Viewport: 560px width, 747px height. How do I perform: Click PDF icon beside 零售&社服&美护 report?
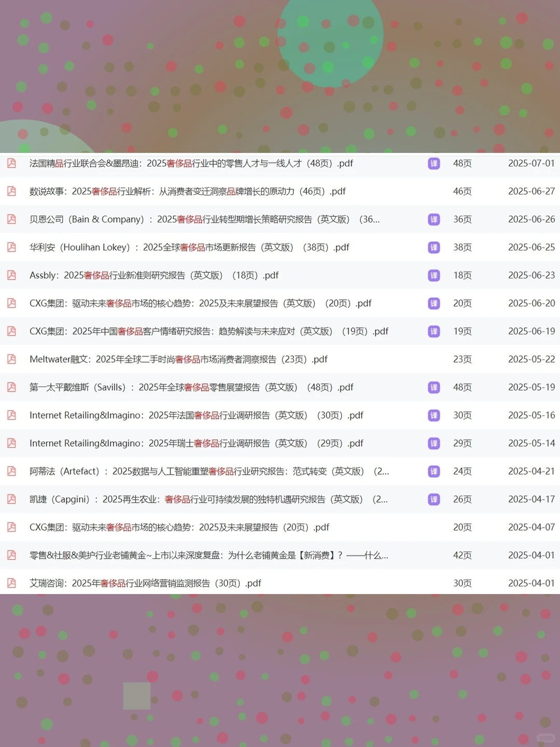11,556
